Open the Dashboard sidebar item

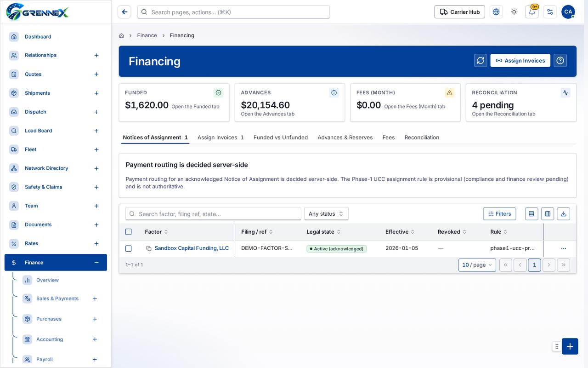pyautogui.click(x=56, y=37)
